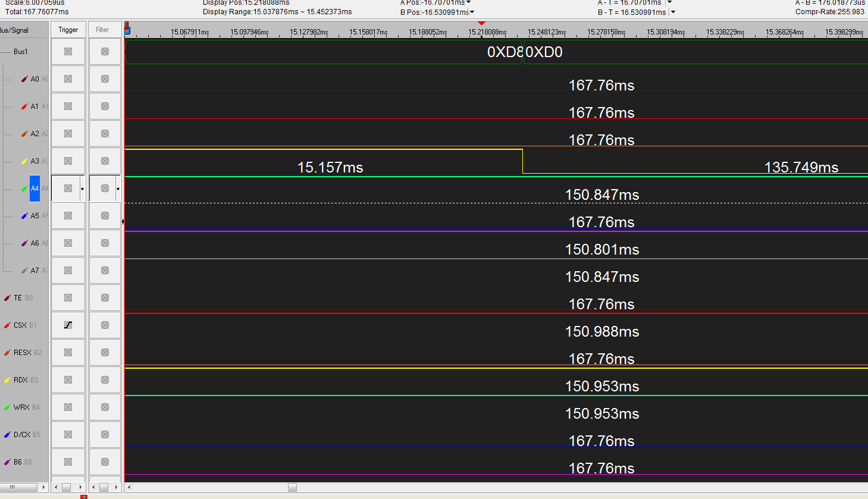Click the TE trigger condition icon
The width and height of the screenshot is (868, 499).
point(68,298)
